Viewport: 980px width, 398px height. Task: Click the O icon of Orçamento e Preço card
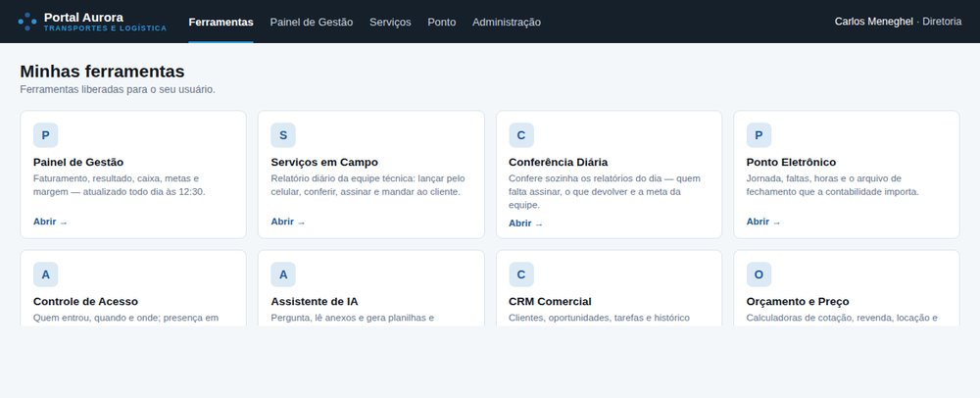pos(759,274)
